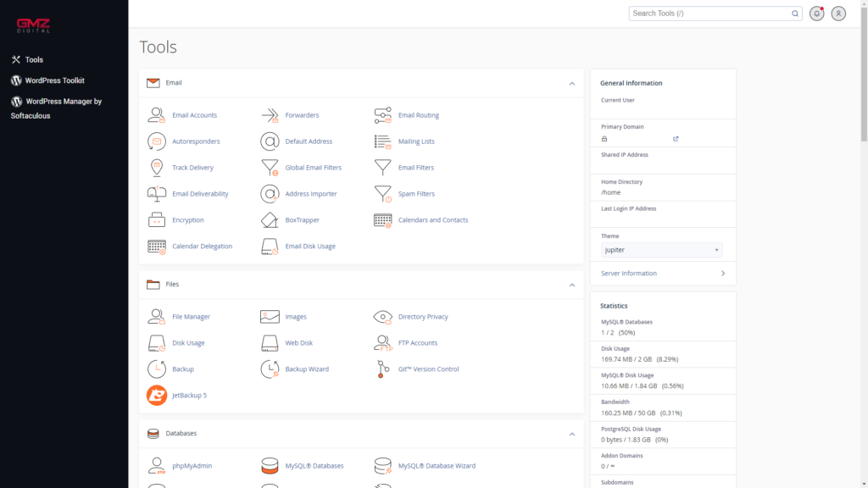Open WordPress Manager by Softaculous

coord(56,108)
